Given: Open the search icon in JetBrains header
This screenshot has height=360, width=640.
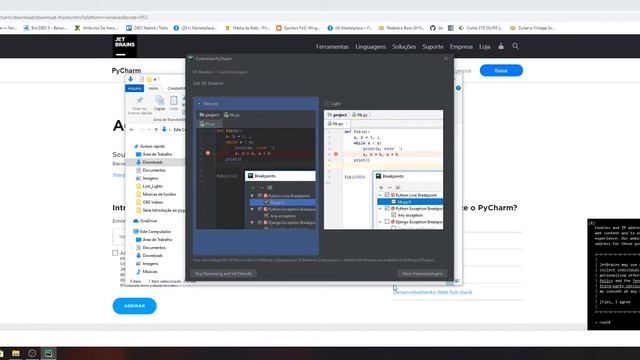Looking at the screenshot, I should (x=516, y=46).
